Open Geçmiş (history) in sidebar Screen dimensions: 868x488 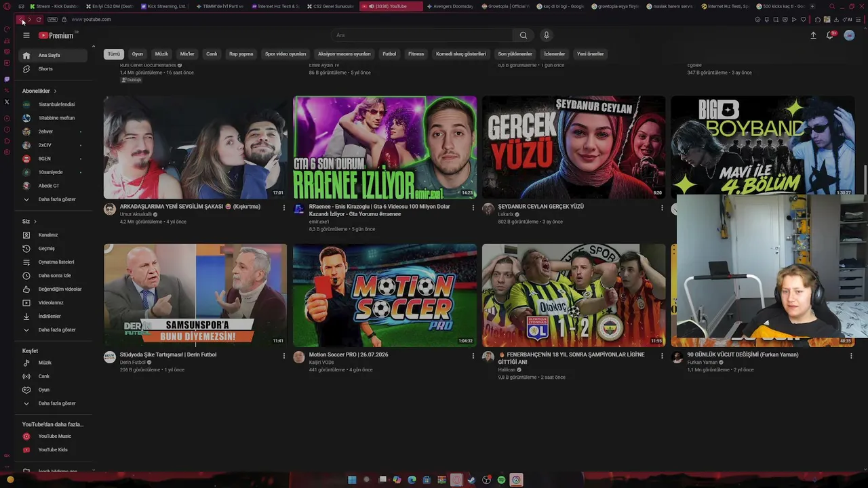[54, 248]
